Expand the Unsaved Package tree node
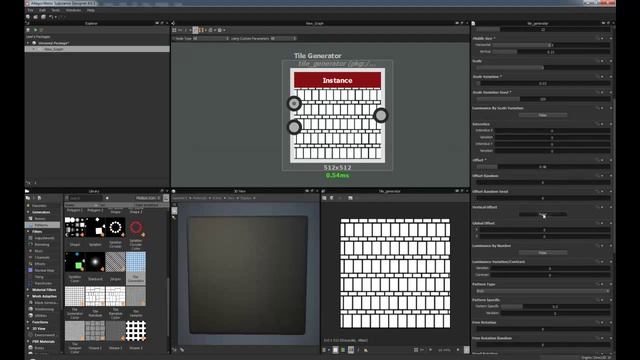640x360 pixels. tap(28, 43)
